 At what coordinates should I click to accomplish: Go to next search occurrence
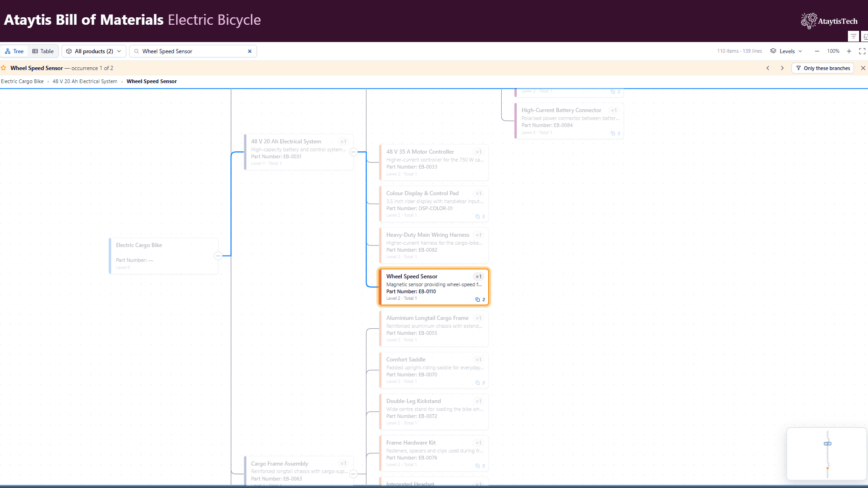coord(782,68)
